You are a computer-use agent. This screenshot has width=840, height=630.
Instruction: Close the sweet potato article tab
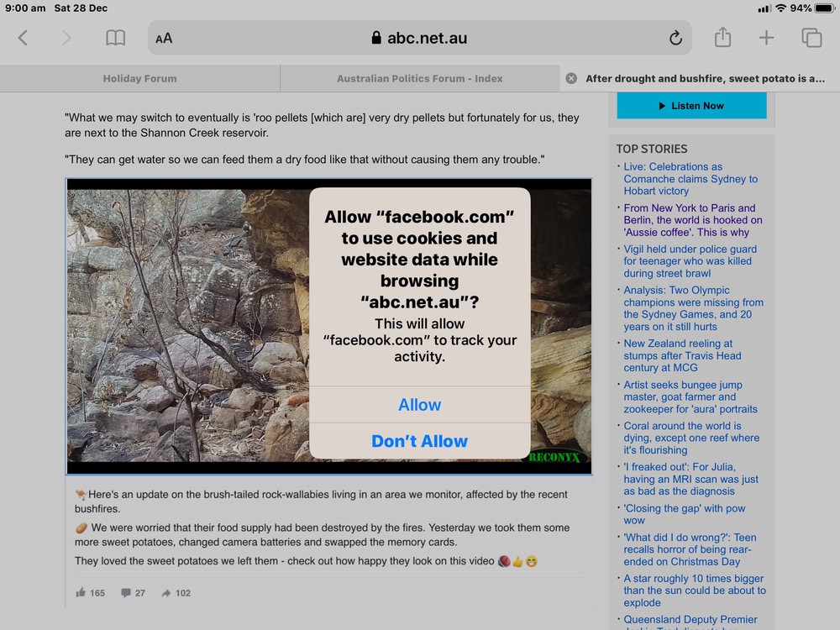[x=571, y=78]
